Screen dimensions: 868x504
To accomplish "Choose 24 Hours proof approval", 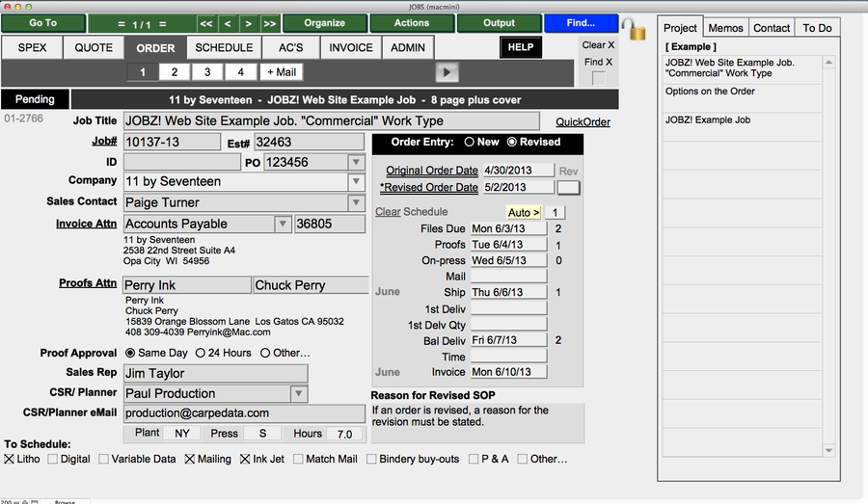I will 201,354.
